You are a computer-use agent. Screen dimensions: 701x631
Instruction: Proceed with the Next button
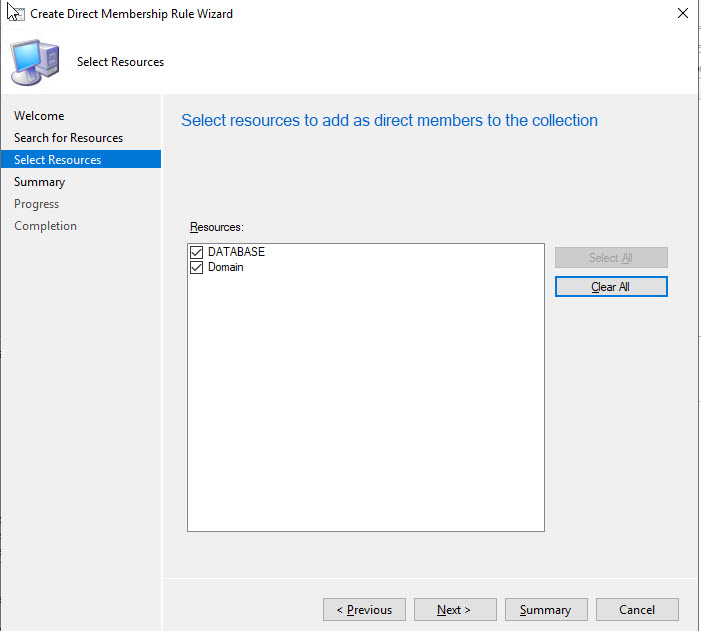tap(454, 610)
